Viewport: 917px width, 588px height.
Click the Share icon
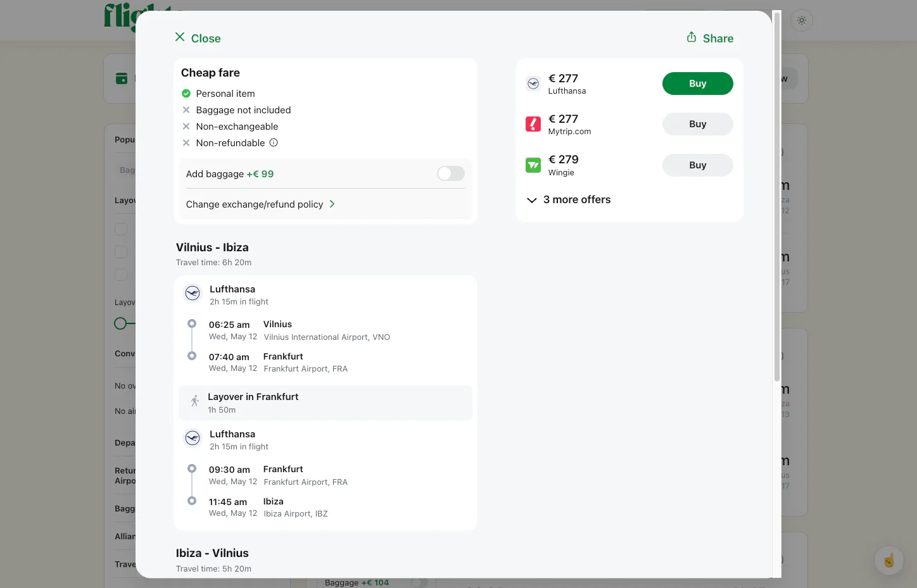tap(692, 37)
